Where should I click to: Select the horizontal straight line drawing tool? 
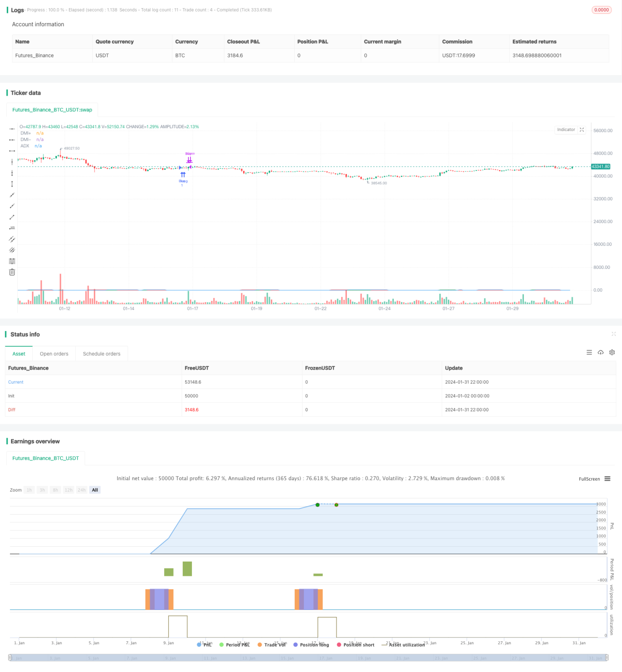point(12,129)
